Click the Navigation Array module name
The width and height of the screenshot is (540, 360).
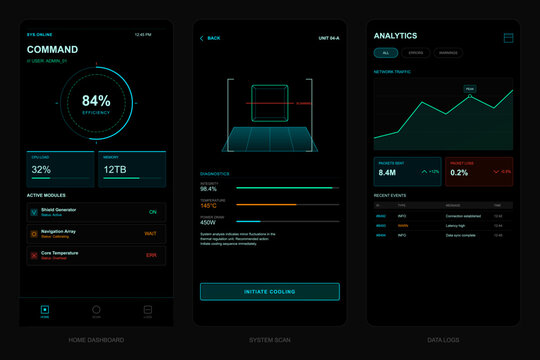click(58, 232)
